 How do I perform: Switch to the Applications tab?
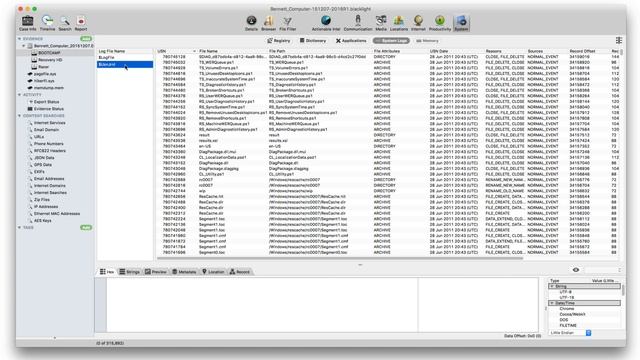[351, 41]
